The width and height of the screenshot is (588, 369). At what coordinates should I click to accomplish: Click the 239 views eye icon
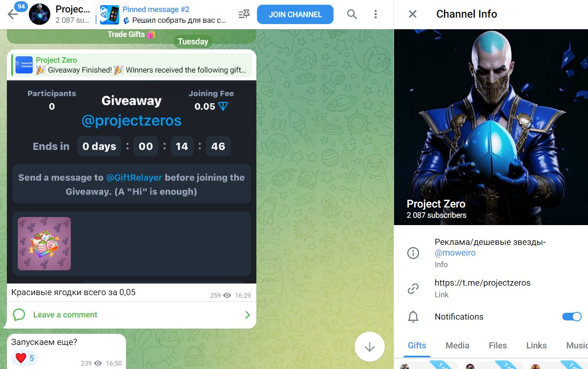[x=98, y=363]
